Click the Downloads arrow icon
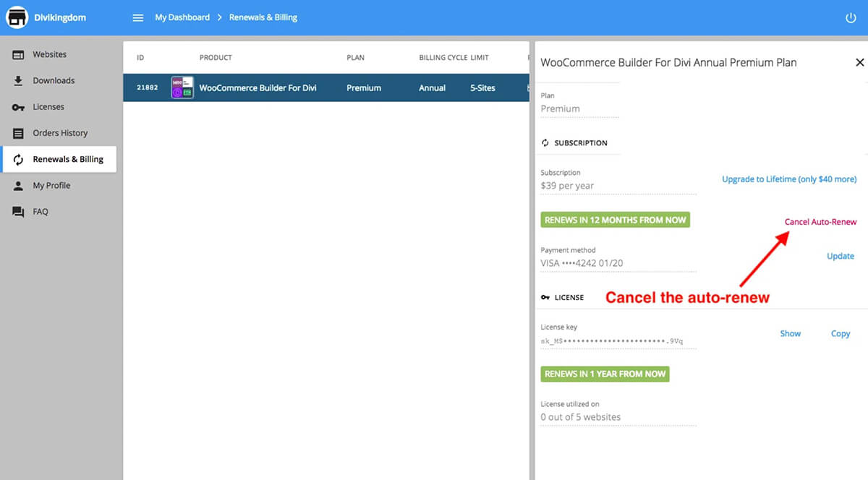This screenshot has height=480, width=868. tap(18, 81)
